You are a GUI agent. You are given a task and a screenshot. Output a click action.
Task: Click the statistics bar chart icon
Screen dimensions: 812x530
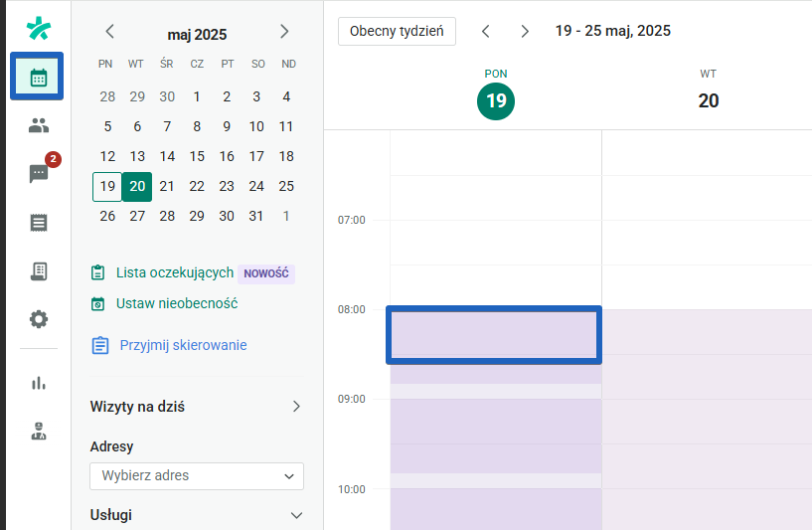coord(39,383)
